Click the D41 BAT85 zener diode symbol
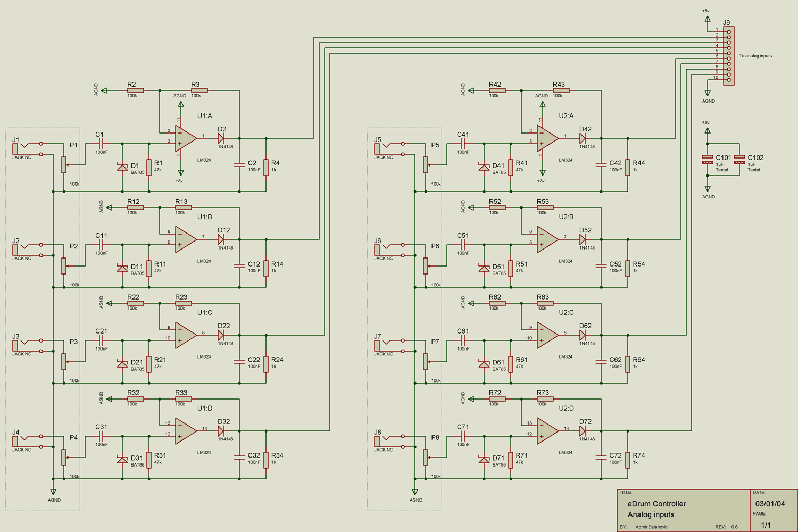This screenshot has width=798, height=532. (x=483, y=167)
